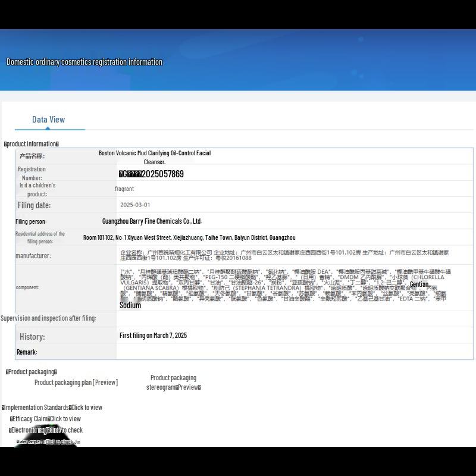Click to view Implementation Standards
The height and width of the screenshot is (476, 476).
tap(52, 408)
